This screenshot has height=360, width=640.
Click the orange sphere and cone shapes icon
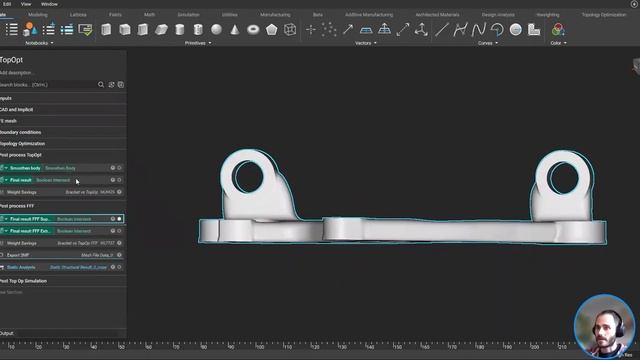tap(30, 29)
